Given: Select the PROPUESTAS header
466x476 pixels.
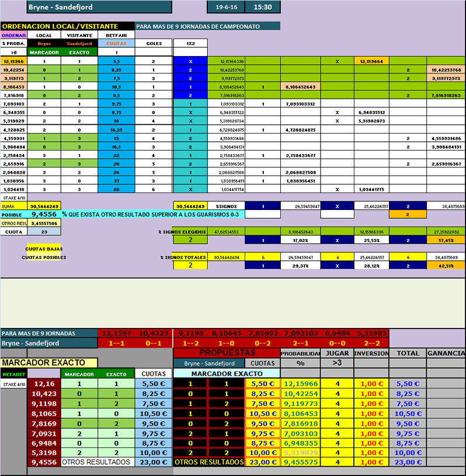Looking at the screenshot, I should pos(227,353).
